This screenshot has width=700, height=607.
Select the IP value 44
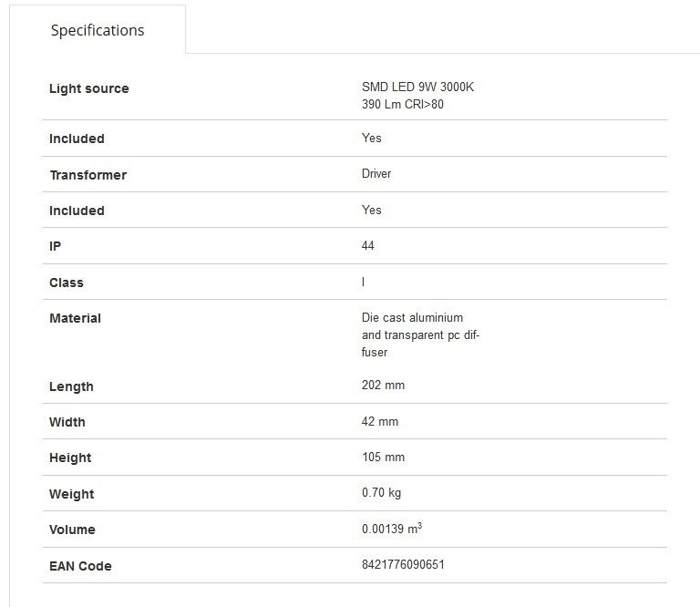[367, 246]
